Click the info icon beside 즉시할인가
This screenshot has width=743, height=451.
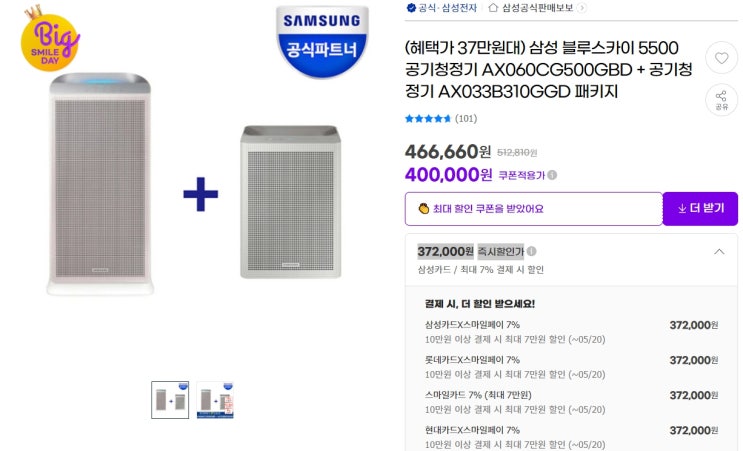531,252
